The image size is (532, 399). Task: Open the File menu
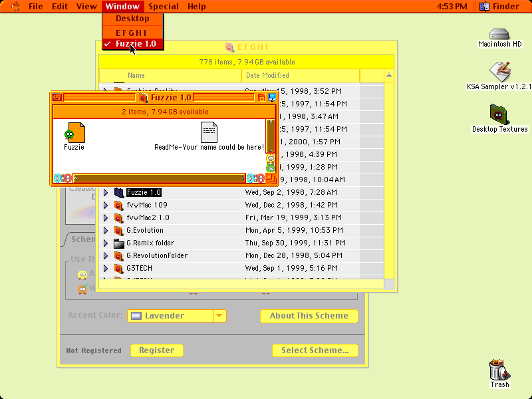tap(36, 7)
